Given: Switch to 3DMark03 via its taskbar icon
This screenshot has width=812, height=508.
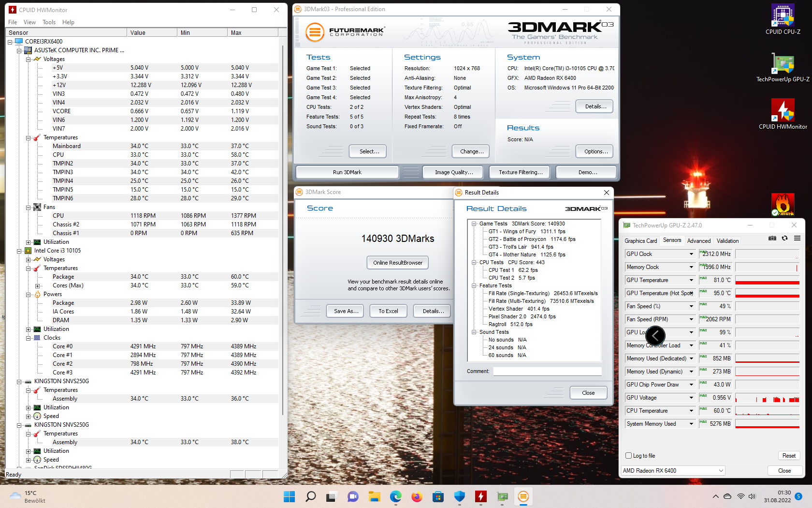Looking at the screenshot, I should click(x=523, y=496).
